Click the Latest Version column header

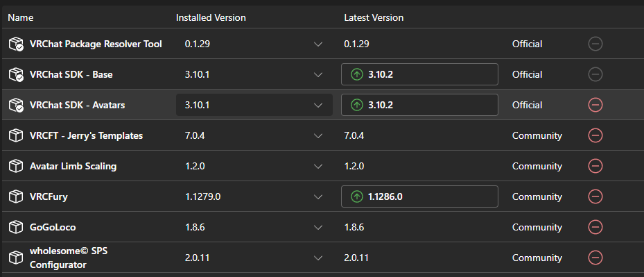(x=374, y=17)
